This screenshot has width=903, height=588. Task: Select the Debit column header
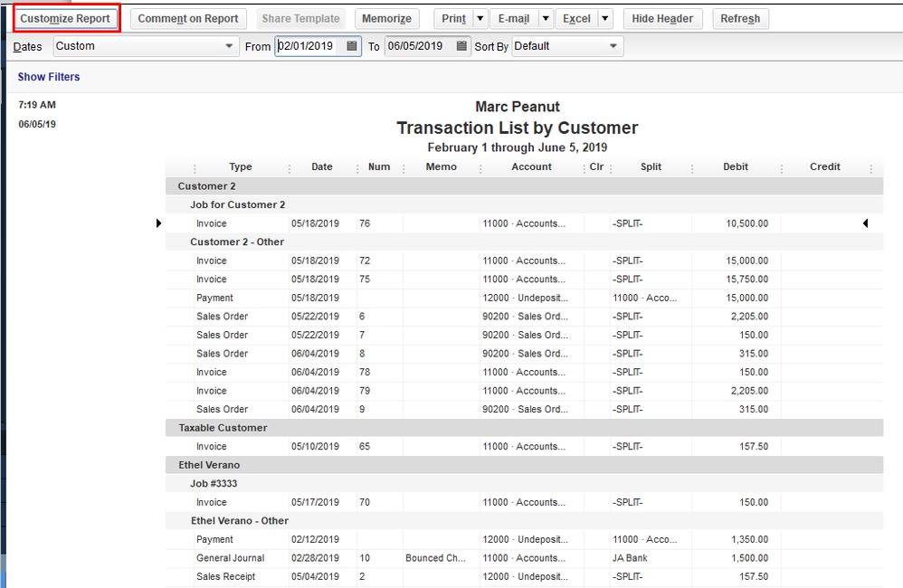(x=736, y=166)
